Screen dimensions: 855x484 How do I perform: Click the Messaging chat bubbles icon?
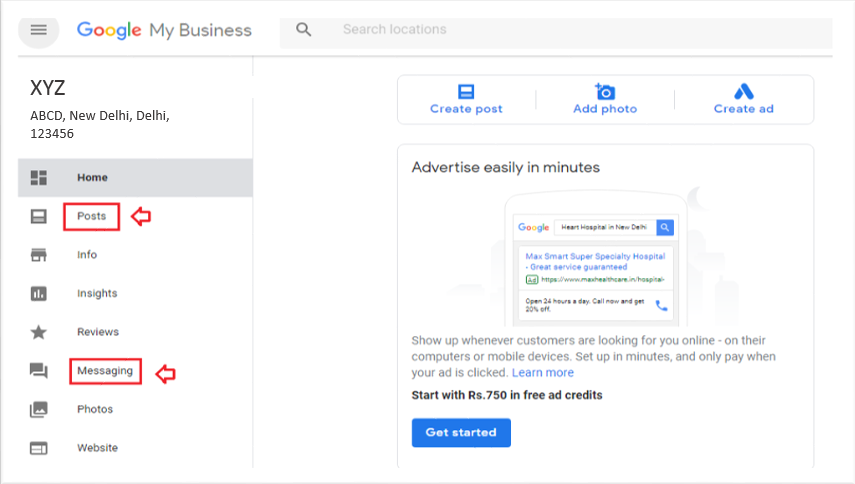click(x=38, y=371)
